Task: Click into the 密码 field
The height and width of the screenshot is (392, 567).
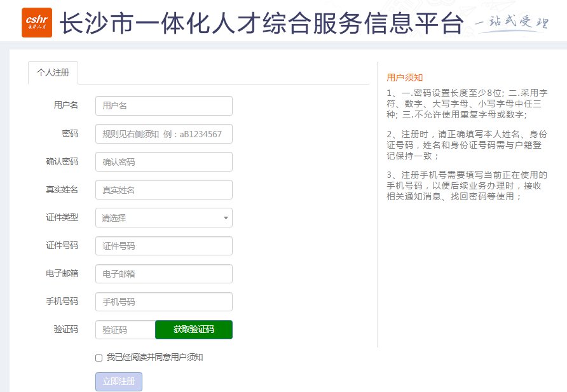Action: pos(163,134)
